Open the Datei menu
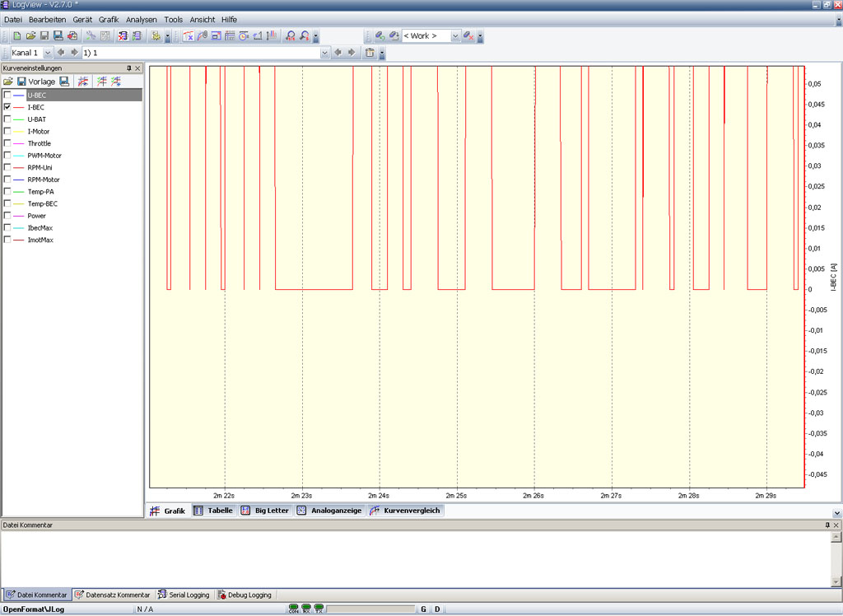Viewport: 843px width, 616px height. (13, 20)
